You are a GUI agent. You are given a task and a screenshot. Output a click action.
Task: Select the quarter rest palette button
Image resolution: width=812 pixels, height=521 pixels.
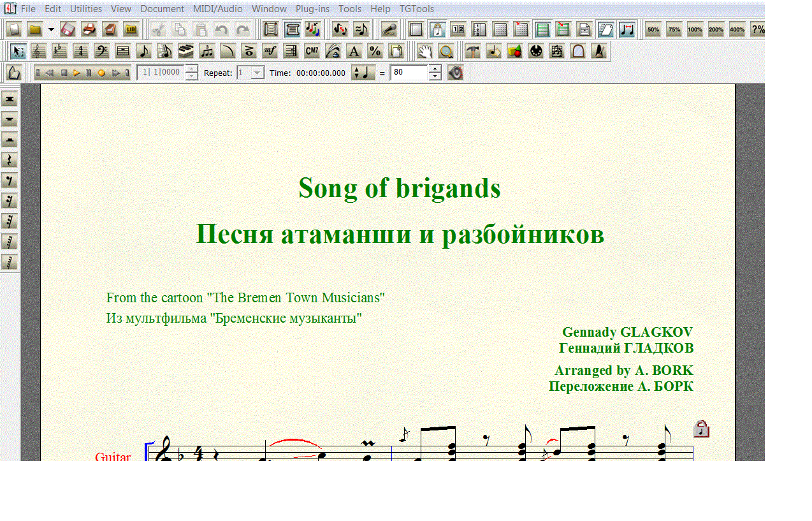10,160
